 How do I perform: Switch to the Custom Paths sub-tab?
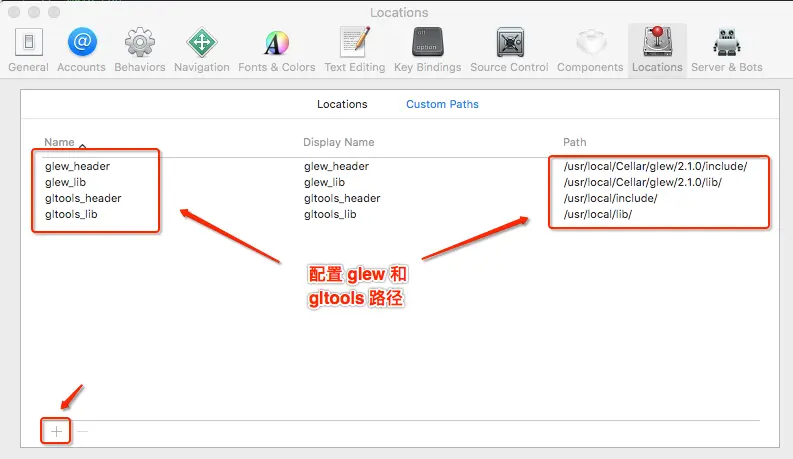click(x=442, y=104)
